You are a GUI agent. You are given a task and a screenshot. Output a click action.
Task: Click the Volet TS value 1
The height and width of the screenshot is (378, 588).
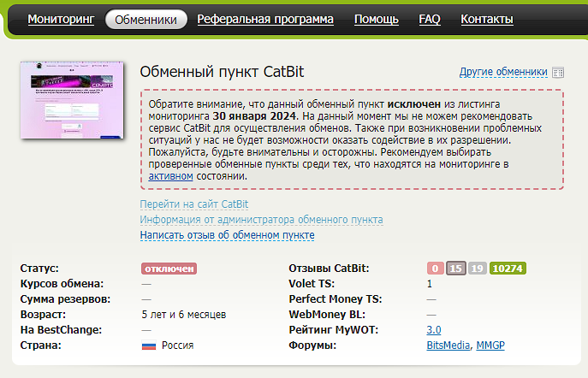coord(430,284)
